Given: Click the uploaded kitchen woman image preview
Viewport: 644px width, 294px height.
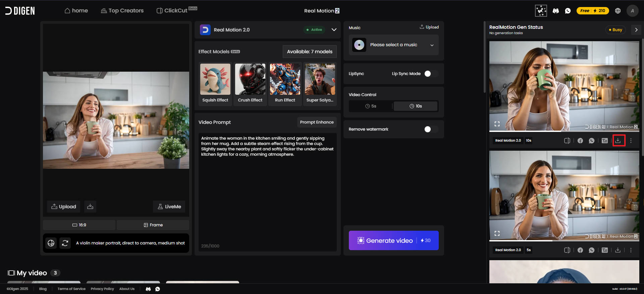Looking at the screenshot, I should pos(116,120).
